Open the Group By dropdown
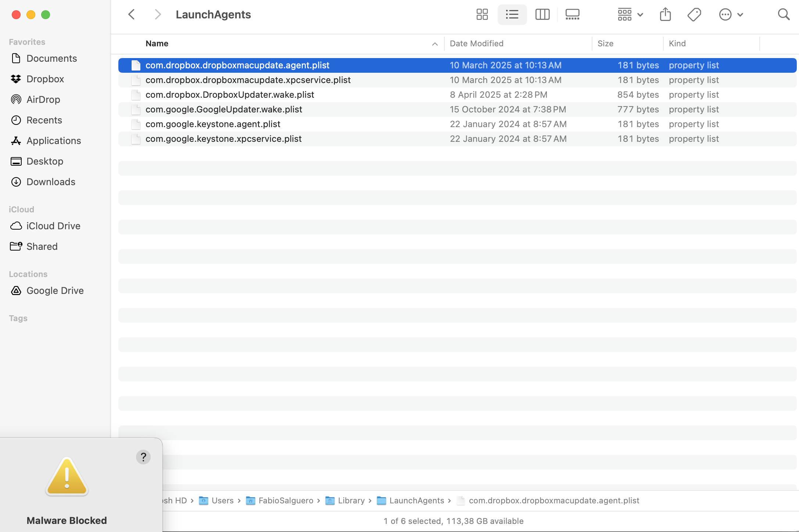This screenshot has height=532, width=799. [x=630, y=15]
